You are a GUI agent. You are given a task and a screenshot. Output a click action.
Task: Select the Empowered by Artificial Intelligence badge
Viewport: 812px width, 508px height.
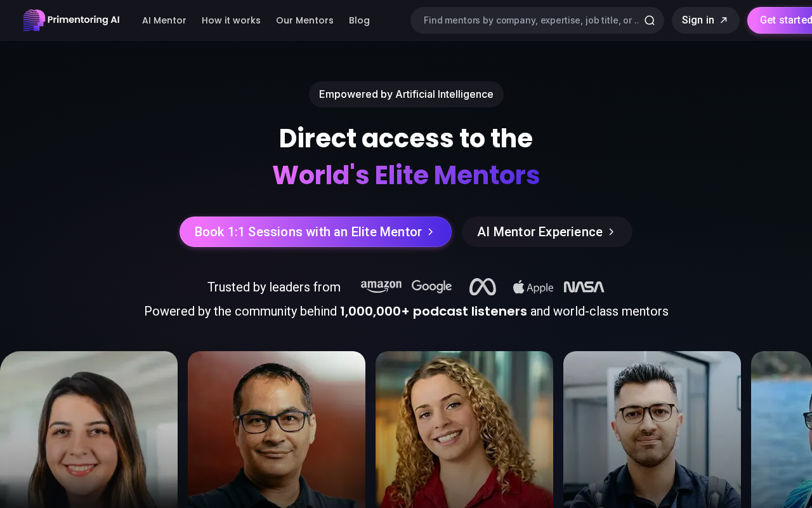[406, 94]
